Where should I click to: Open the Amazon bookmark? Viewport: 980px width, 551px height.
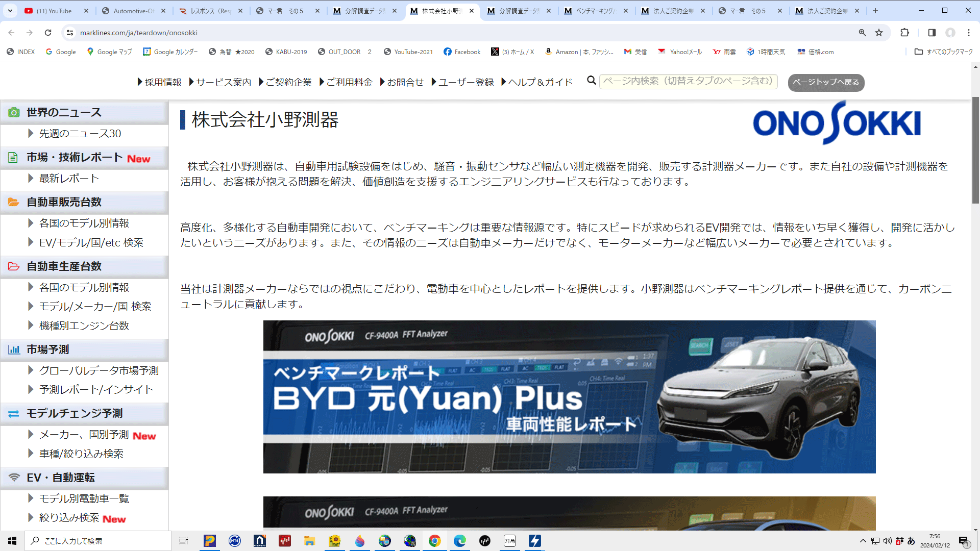[x=579, y=52]
